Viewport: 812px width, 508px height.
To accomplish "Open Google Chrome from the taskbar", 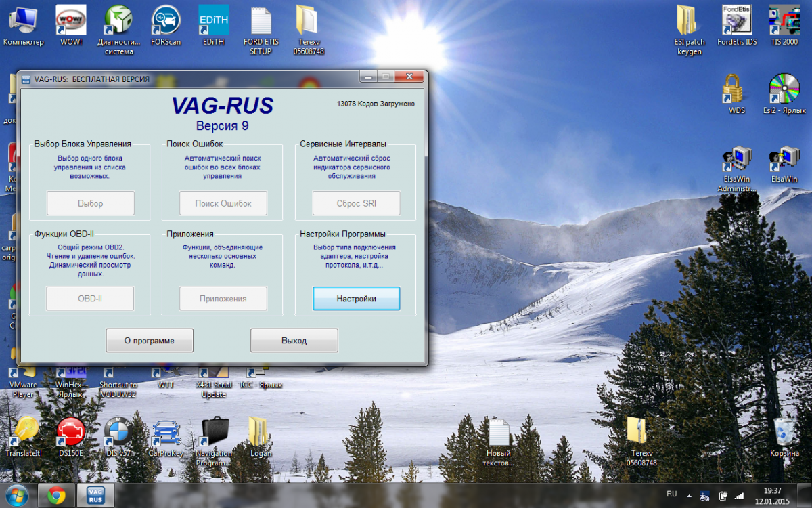I will pos(56,496).
